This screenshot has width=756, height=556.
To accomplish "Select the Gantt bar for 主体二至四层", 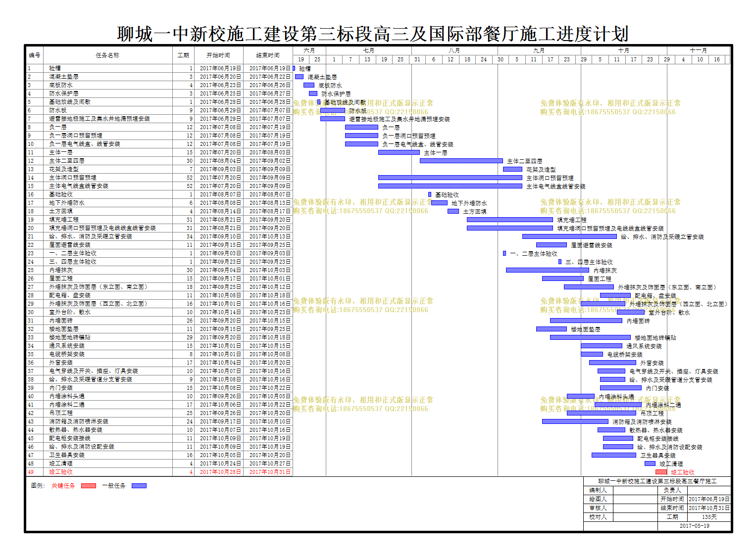I will (x=461, y=161).
